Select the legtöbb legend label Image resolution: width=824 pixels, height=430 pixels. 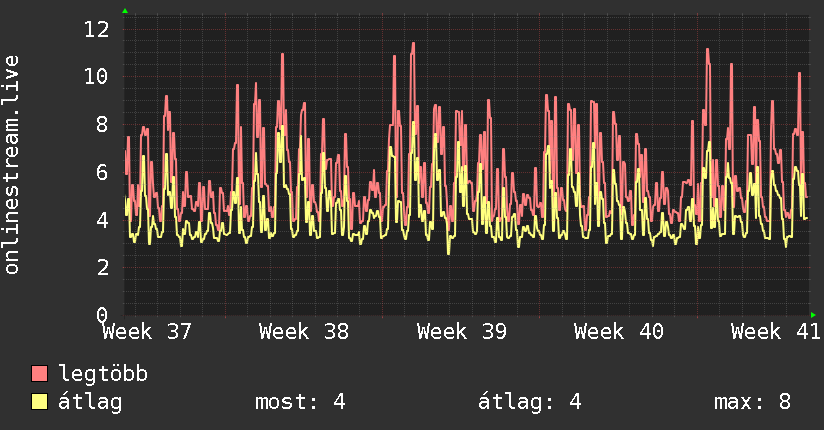click(x=103, y=374)
